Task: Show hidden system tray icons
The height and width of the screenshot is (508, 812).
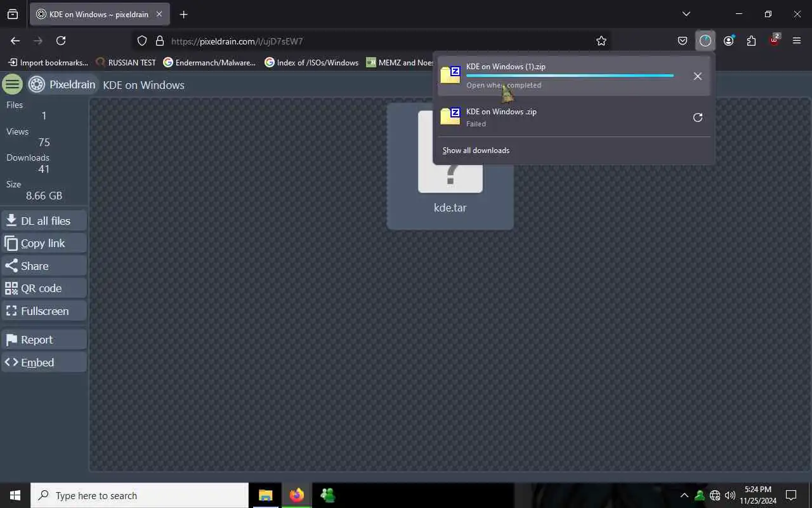Action: pyautogui.click(x=684, y=495)
